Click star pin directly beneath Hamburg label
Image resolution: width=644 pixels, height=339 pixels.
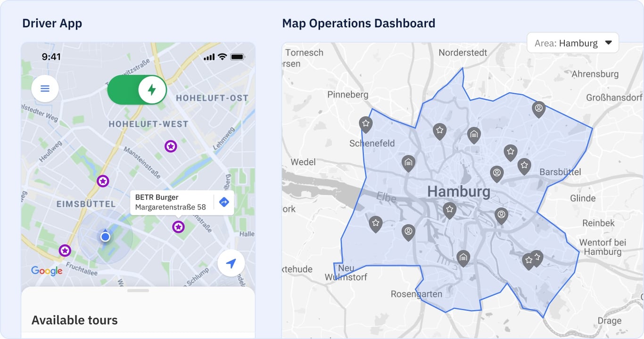(450, 210)
